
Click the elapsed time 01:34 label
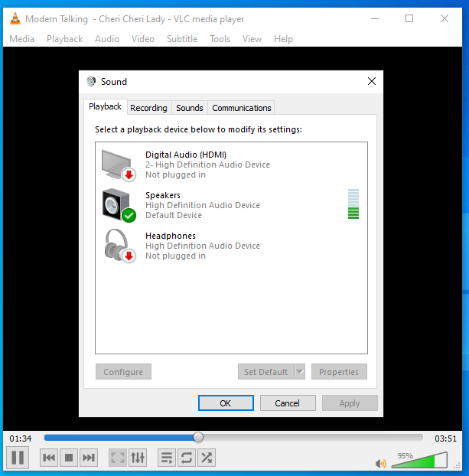point(21,439)
